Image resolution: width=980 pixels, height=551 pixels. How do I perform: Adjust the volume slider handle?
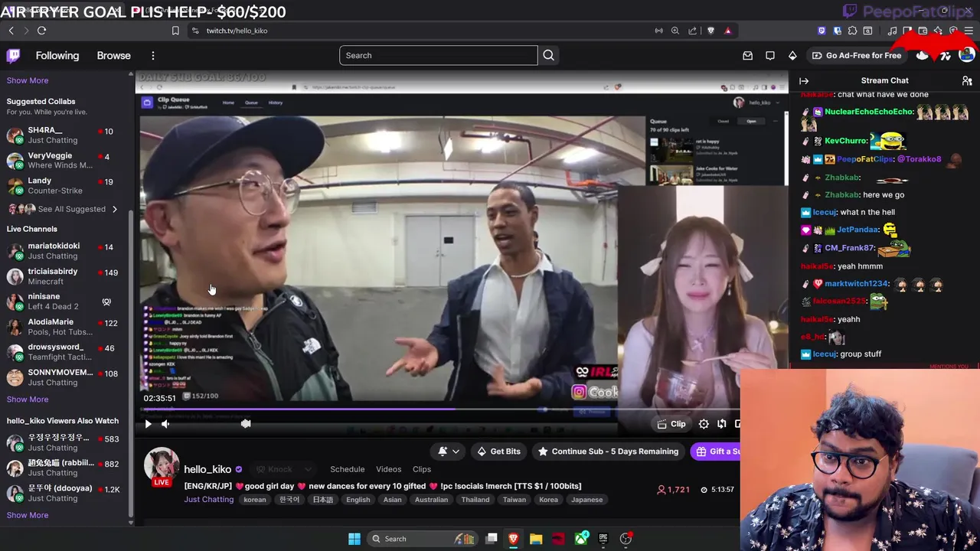(x=246, y=423)
